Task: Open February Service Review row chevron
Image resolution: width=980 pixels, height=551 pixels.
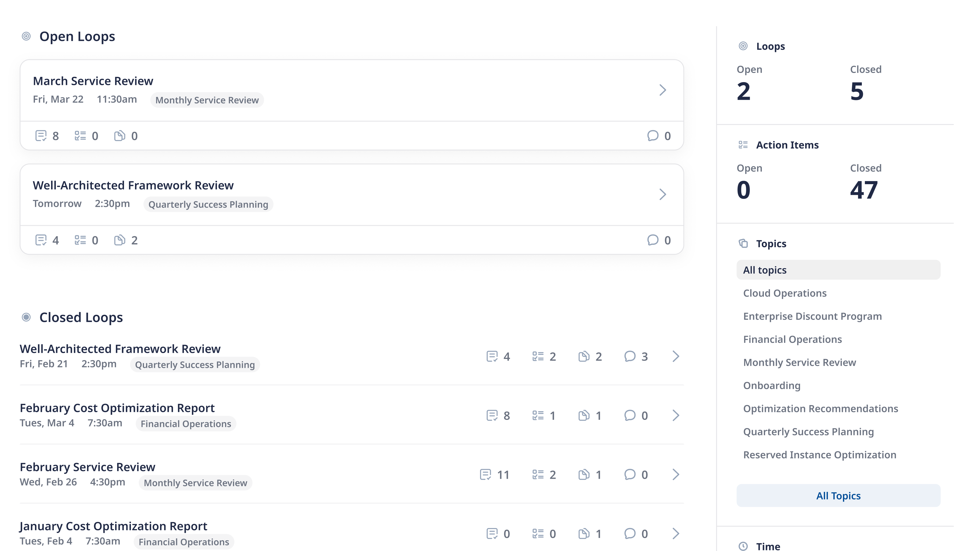Action: pyautogui.click(x=676, y=474)
